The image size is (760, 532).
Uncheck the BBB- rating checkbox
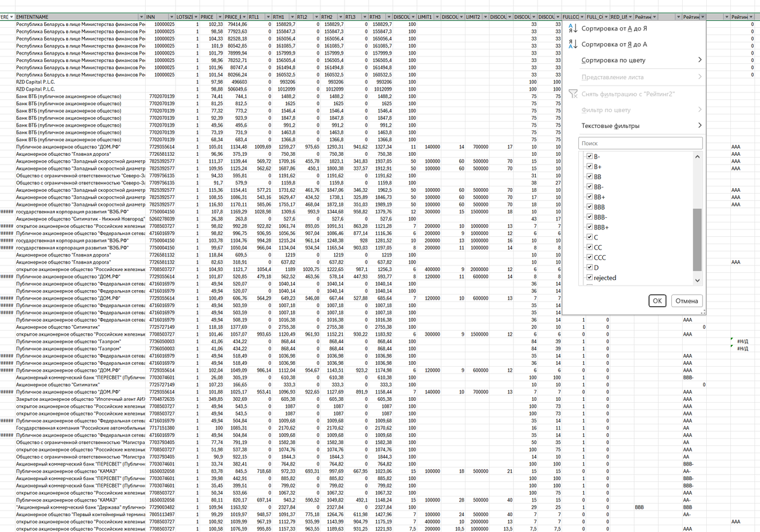point(590,217)
